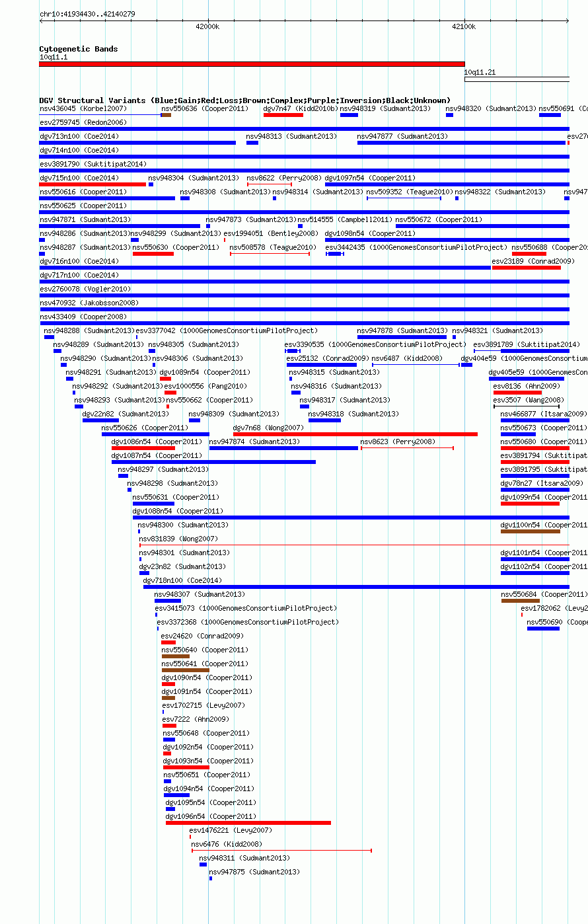Screen dimensions: 588x924
Task: Open variant dgv7n47 (Kidd2010b)
Action: point(301,108)
